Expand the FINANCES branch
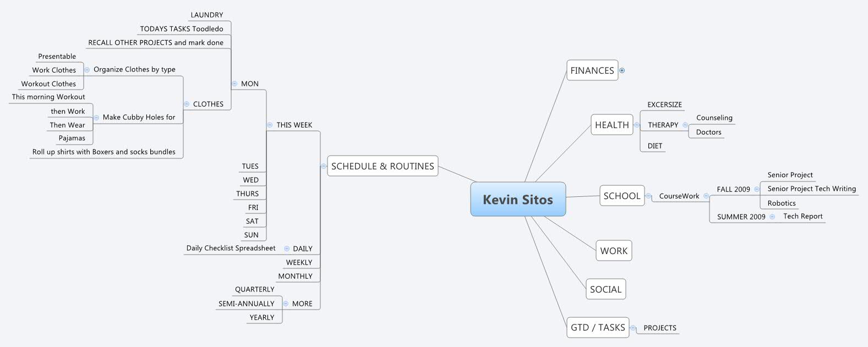Viewport: 868px width, 347px height. point(622,70)
